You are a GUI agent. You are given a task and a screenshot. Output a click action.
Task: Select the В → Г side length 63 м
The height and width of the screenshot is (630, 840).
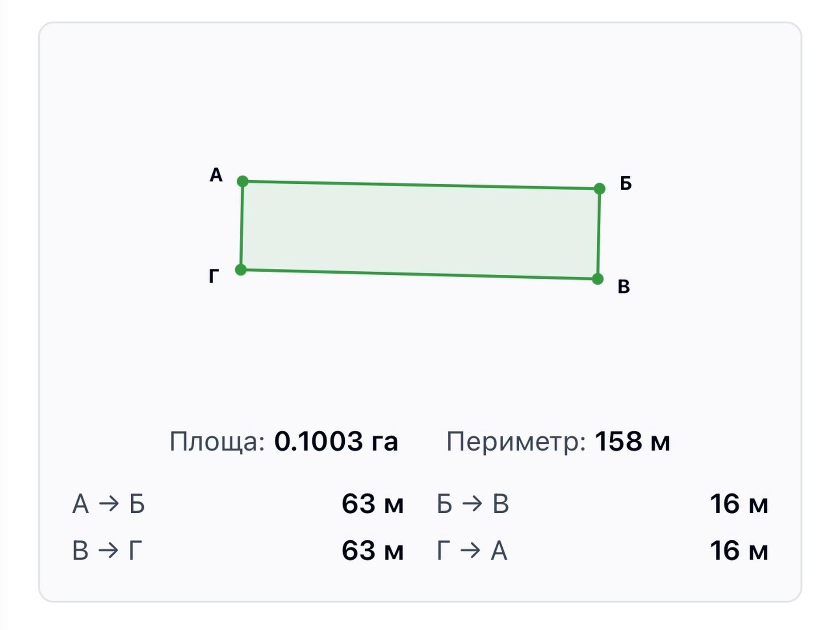coord(372,550)
